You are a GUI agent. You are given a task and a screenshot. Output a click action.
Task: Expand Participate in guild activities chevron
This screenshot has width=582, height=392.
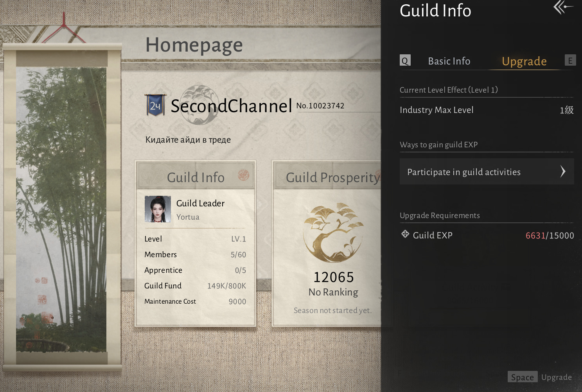click(x=563, y=171)
